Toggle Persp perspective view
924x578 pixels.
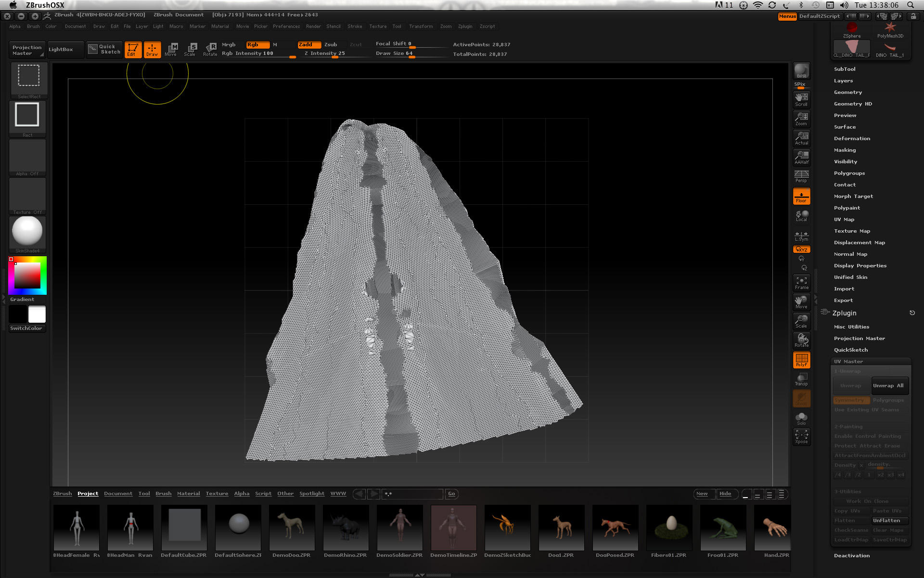[x=801, y=176]
